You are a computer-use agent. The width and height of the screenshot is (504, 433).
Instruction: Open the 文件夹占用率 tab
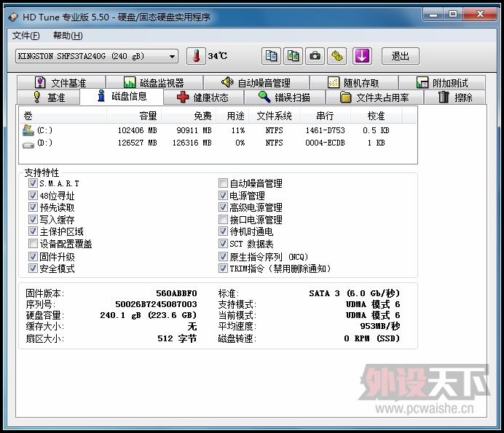(x=374, y=98)
